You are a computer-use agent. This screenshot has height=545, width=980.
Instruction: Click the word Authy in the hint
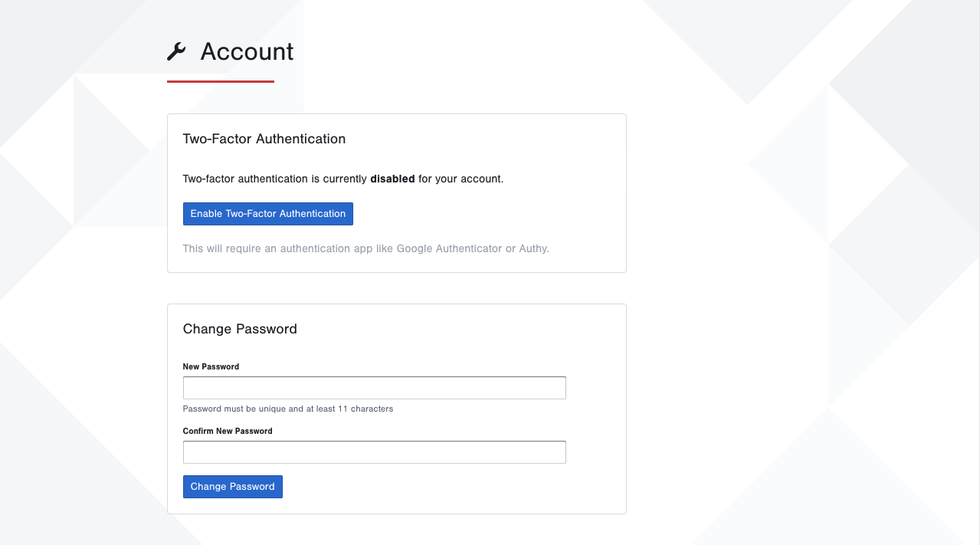[x=533, y=248]
